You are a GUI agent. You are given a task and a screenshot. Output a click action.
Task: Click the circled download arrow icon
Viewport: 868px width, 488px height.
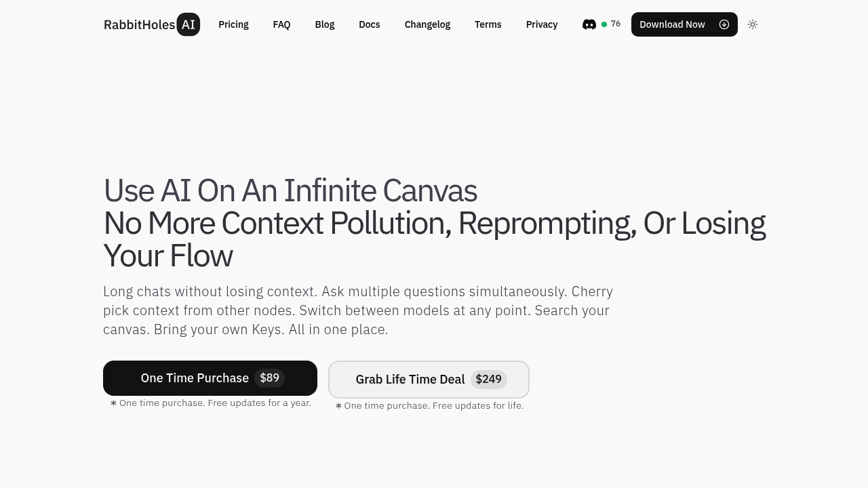point(724,24)
